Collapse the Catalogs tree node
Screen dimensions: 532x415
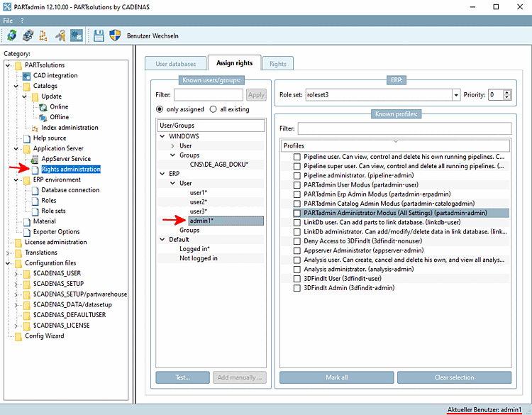pos(16,86)
